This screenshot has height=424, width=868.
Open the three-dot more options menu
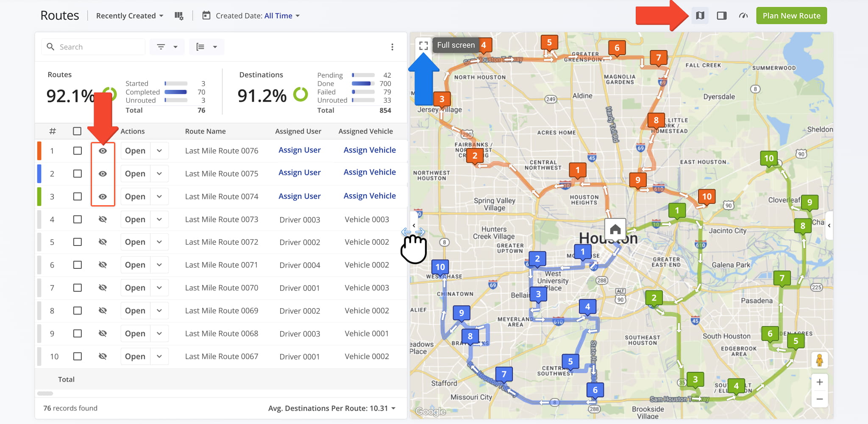pos(392,47)
